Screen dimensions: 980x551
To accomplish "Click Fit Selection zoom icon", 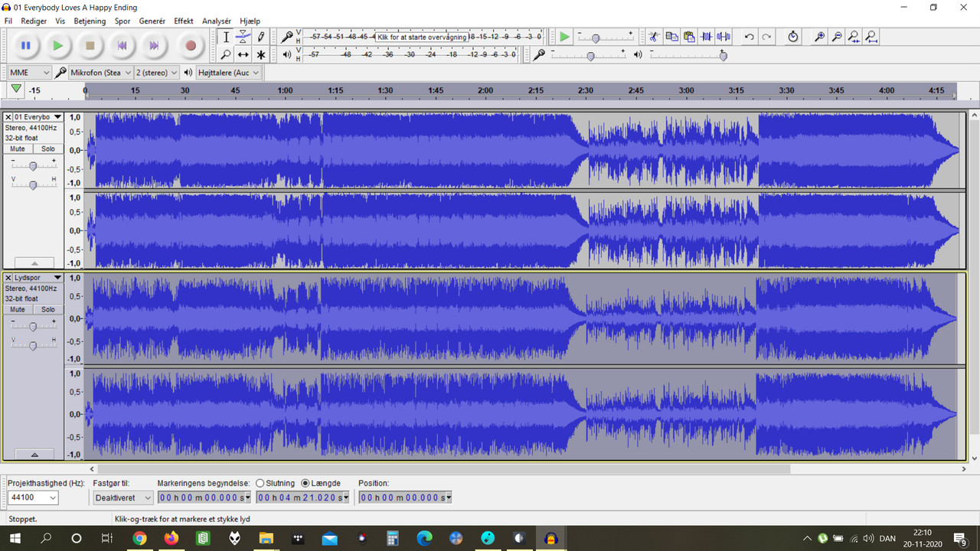I will (854, 37).
